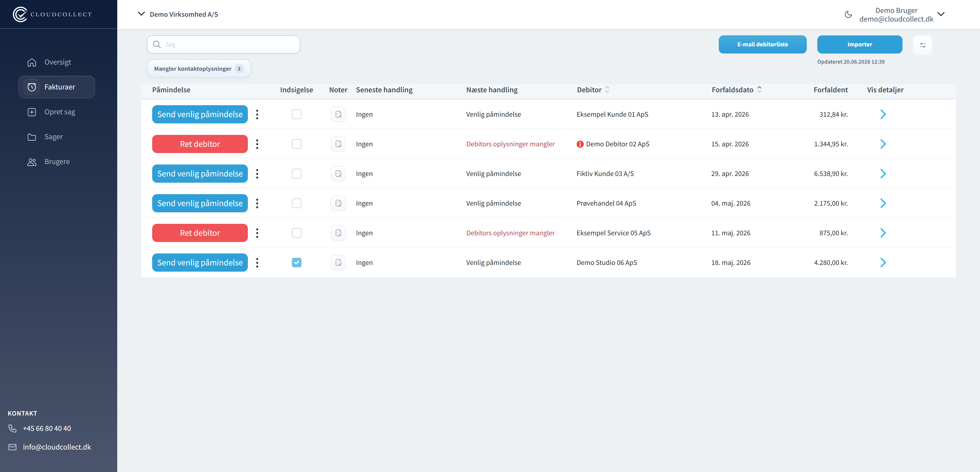
Task: Go to Oversigt in the sidebar
Action: point(57,62)
